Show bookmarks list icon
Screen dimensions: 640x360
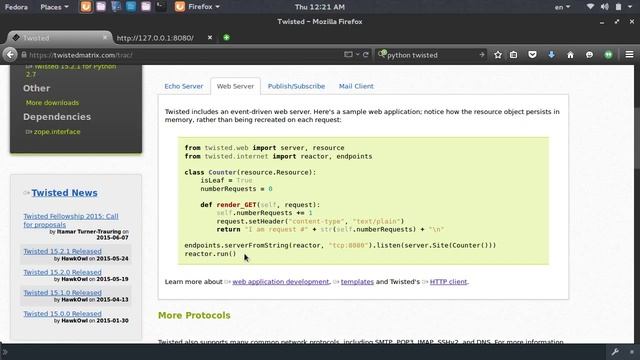pyautogui.click(x=513, y=55)
